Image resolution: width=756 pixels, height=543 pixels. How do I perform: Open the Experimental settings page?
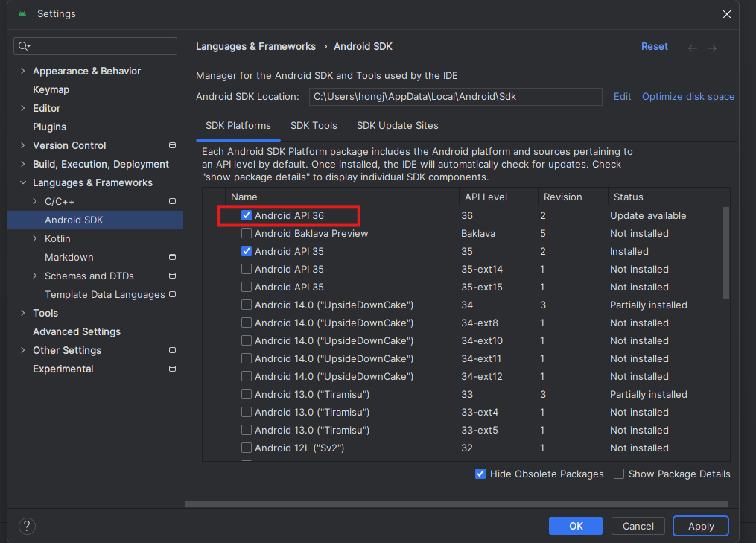[63, 369]
